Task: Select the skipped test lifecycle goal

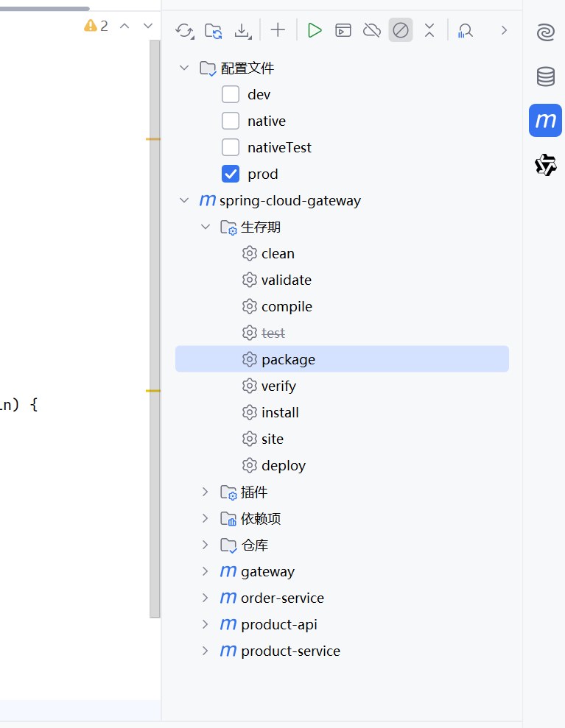Action: click(342, 333)
